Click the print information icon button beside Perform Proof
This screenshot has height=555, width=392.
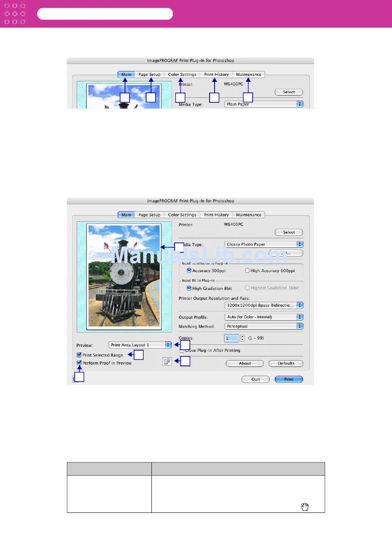click(x=167, y=361)
